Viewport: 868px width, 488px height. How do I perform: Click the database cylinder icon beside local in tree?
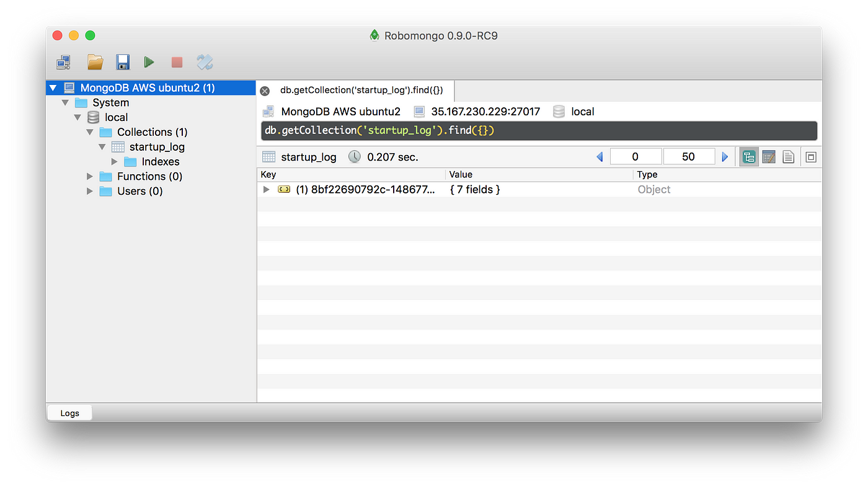(93, 117)
